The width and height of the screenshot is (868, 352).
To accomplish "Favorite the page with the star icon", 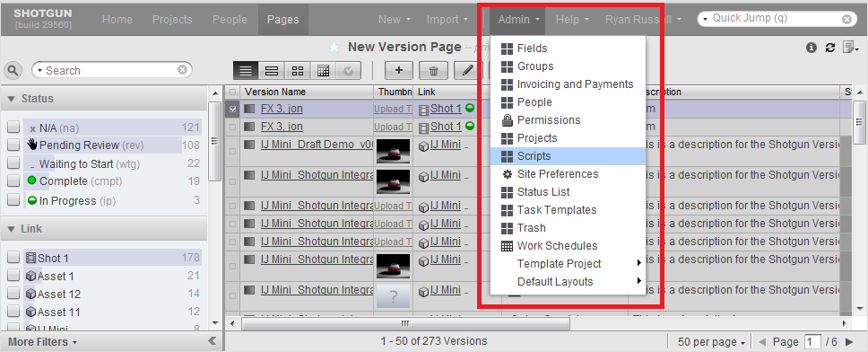I will tap(334, 48).
